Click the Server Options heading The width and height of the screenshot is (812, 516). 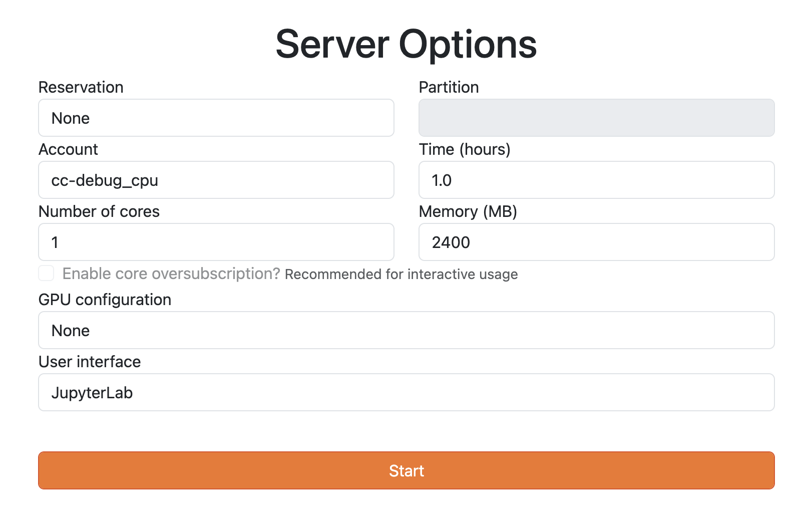(406, 44)
